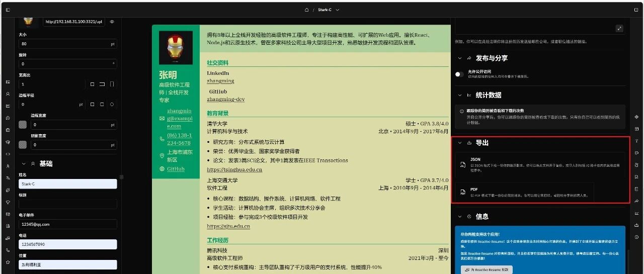
Task: Open the zhangming-dev GitHub link in resume
Action: click(225, 99)
